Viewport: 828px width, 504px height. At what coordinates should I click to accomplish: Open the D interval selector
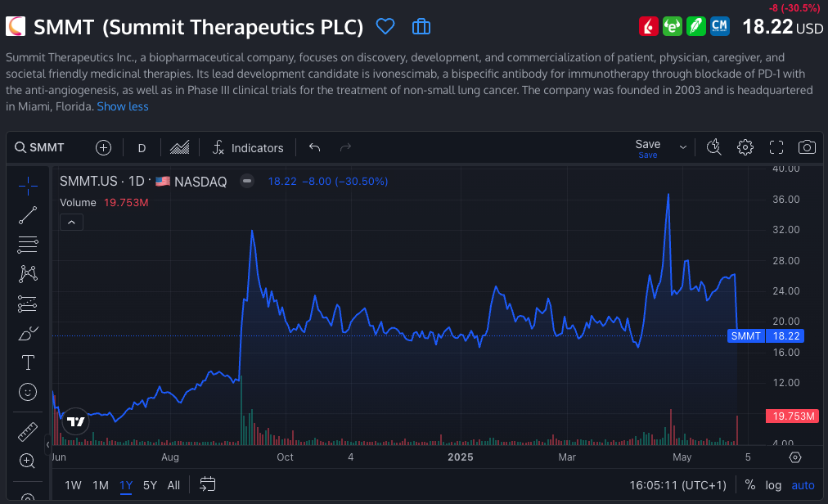pyautogui.click(x=142, y=148)
